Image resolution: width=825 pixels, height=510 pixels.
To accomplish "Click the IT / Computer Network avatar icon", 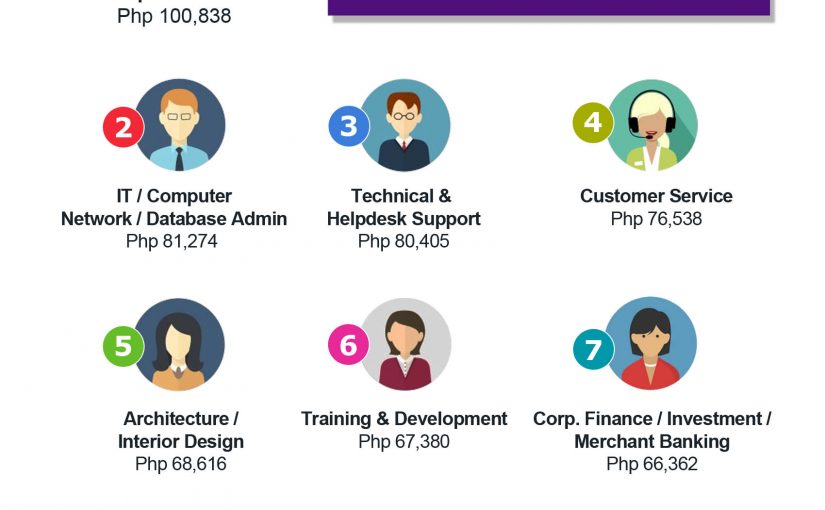I will coord(179,125).
